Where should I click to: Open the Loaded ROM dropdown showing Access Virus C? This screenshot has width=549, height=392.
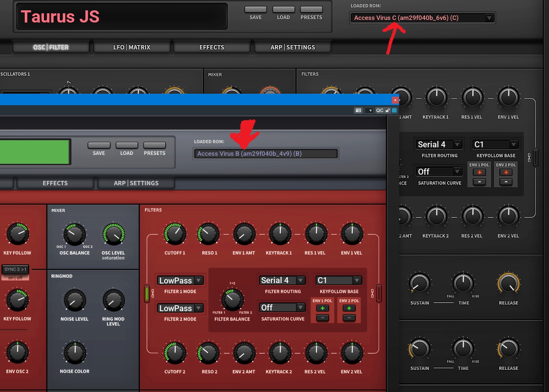click(x=422, y=18)
